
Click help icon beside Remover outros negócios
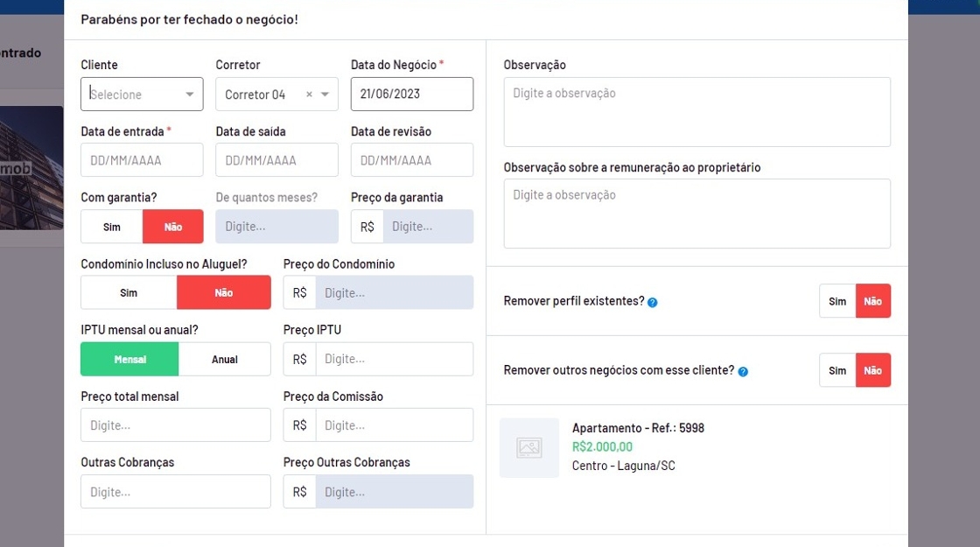point(743,371)
